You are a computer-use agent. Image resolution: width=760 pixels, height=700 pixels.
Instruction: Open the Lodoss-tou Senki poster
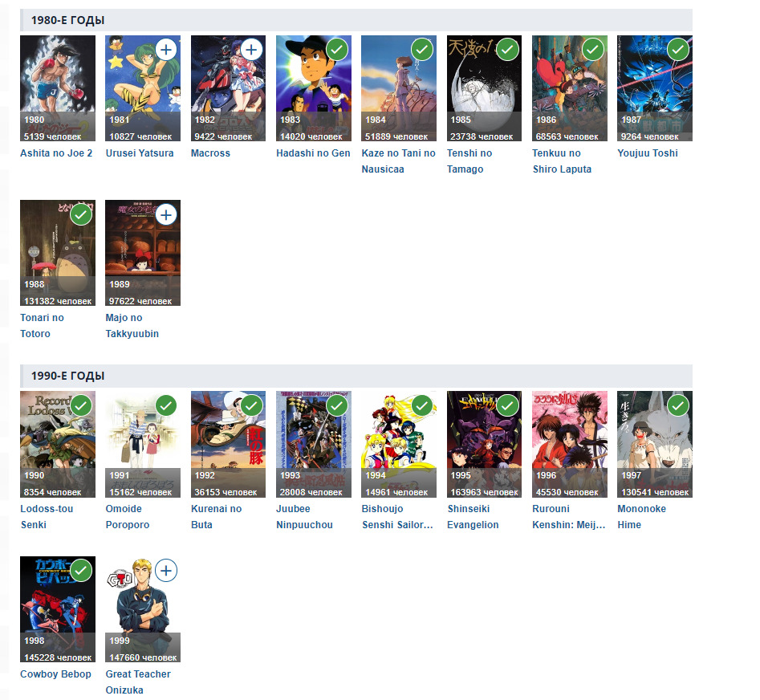(58, 444)
